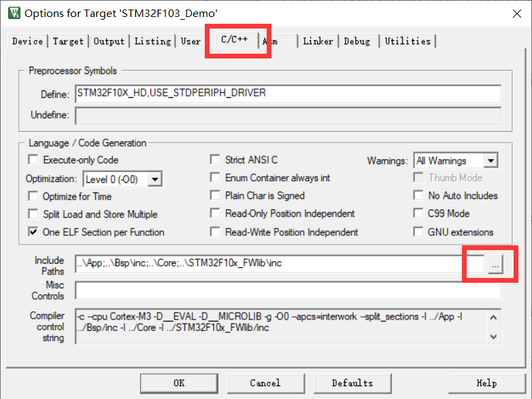This screenshot has height=399, width=532.
Task: Enable Execute-only Code checkbox
Action: coord(33,159)
